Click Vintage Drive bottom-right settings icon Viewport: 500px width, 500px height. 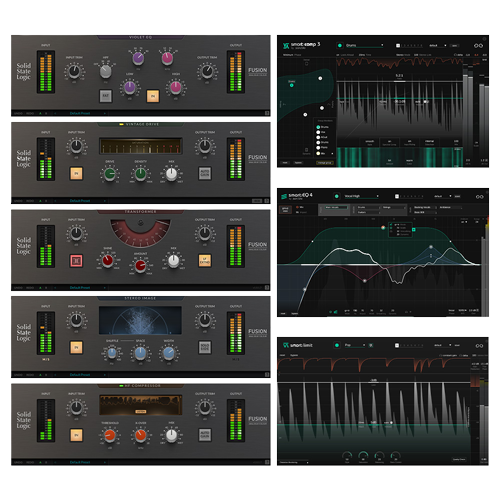pyautogui.click(x=267, y=201)
